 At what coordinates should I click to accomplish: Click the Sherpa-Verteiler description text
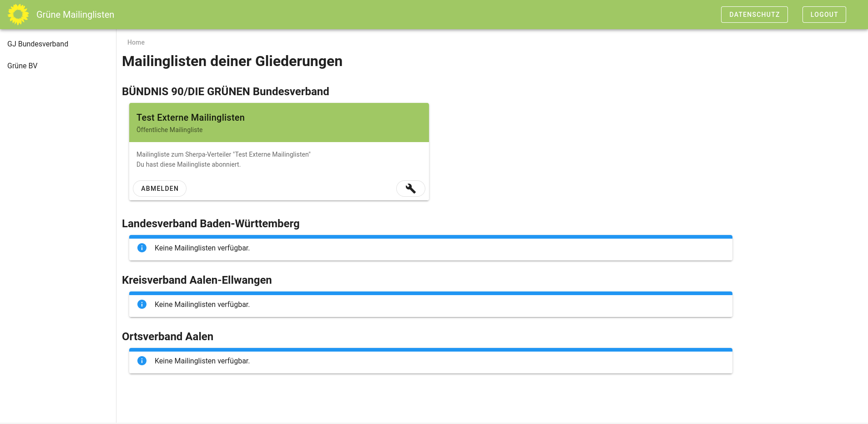click(x=223, y=154)
